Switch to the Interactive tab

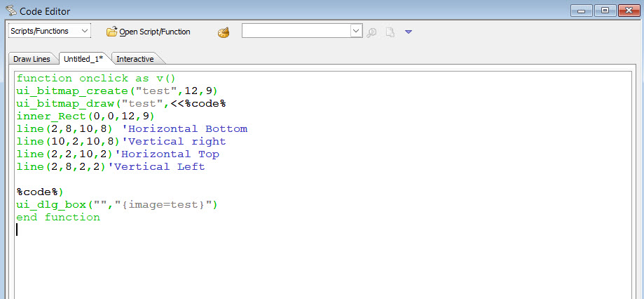[x=135, y=59]
